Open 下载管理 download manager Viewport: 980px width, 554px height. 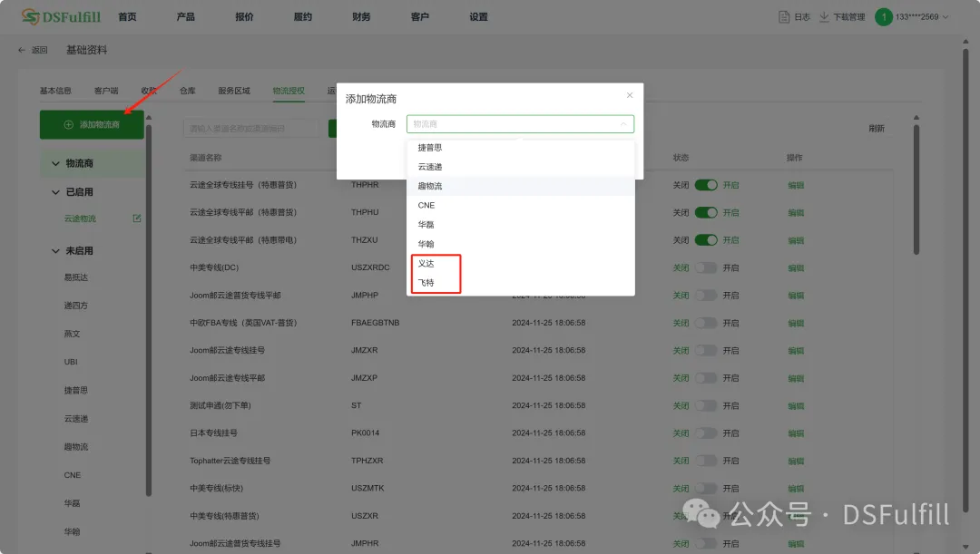(x=842, y=17)
